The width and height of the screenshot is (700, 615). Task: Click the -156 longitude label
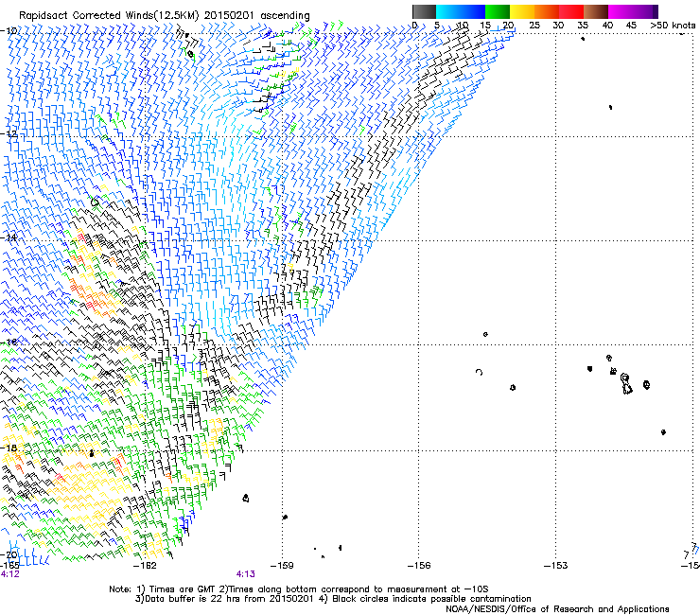click(x=419, y=566)
